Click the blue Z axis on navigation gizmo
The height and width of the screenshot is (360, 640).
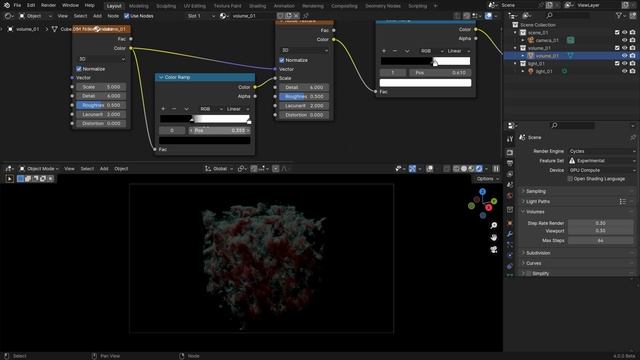pos(482,191)
